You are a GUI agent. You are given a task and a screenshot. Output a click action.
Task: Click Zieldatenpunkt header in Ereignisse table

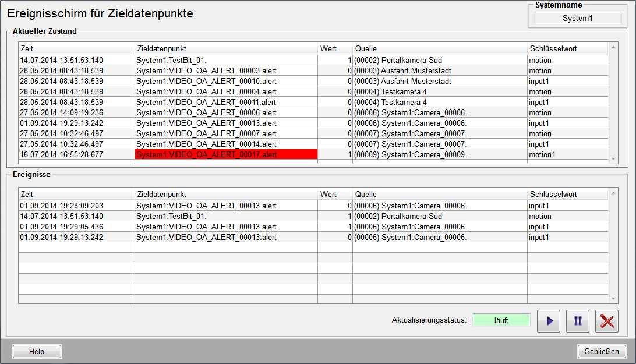[226, 194]
